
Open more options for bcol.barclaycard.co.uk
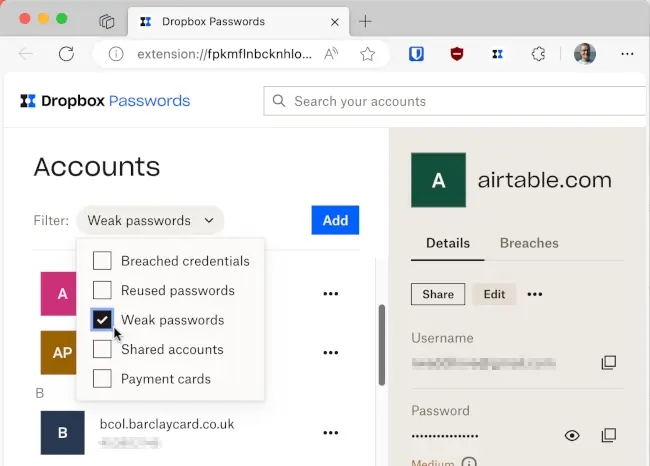330,433
